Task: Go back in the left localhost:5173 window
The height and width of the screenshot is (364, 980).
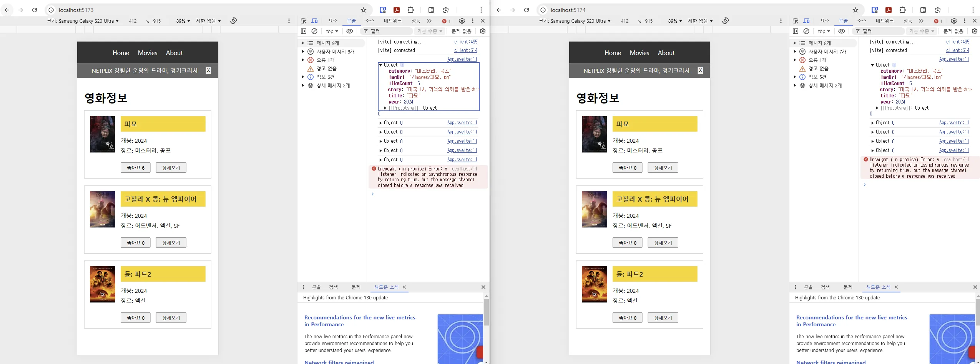Action: click(x=7, y=10)
